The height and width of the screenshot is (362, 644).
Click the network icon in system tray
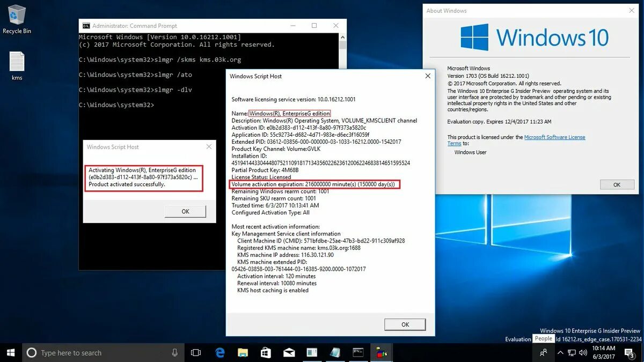(x=572, y=352)
